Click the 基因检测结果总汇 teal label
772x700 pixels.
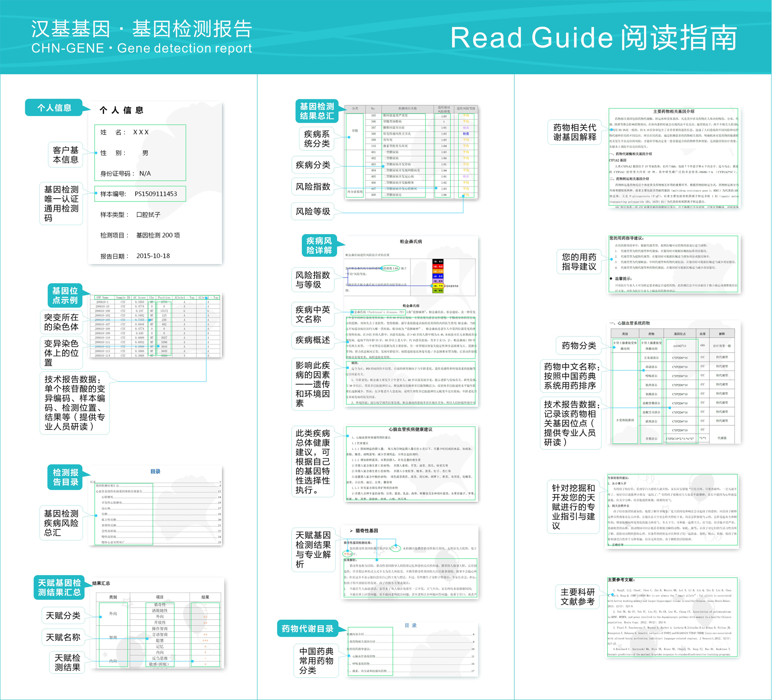point(317,111)
